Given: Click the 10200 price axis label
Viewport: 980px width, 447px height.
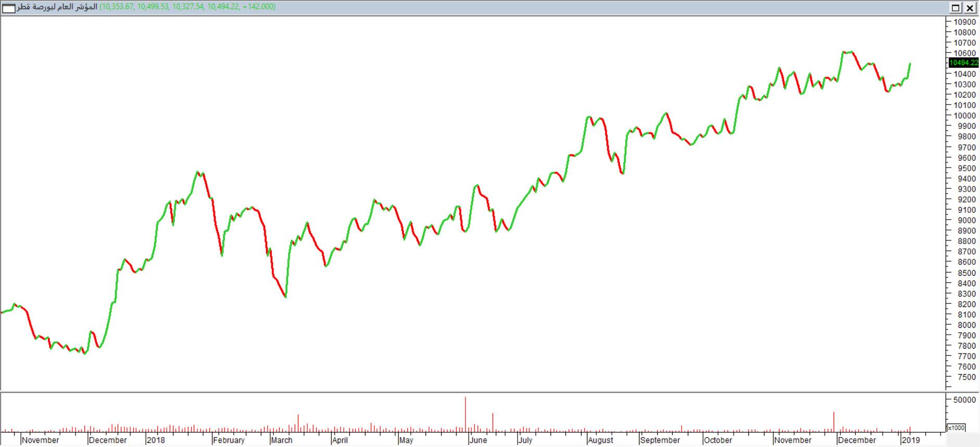Looking at the screenshot, I should pos(964,95).
